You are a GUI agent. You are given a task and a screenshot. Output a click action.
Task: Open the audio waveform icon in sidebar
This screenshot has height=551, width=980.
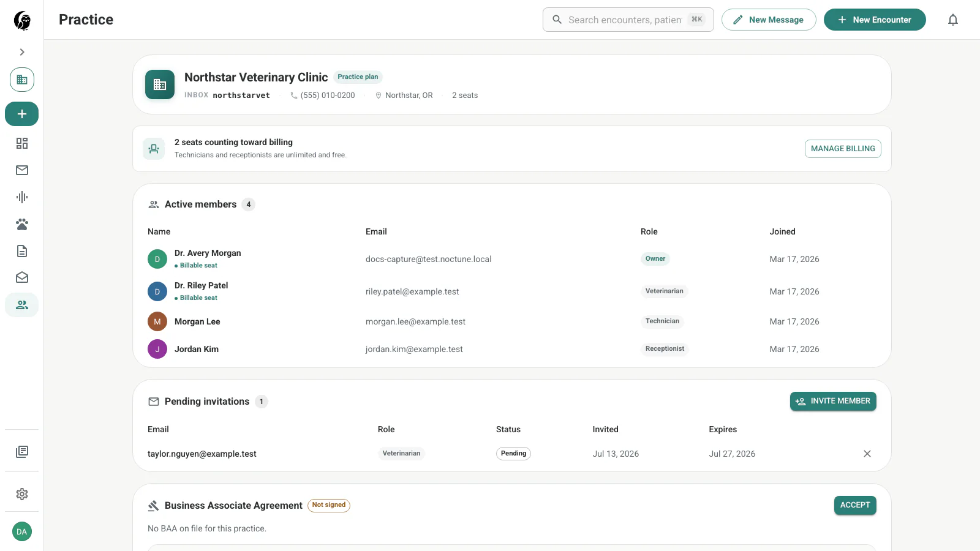pyautogui.click(x=22, y=197)
